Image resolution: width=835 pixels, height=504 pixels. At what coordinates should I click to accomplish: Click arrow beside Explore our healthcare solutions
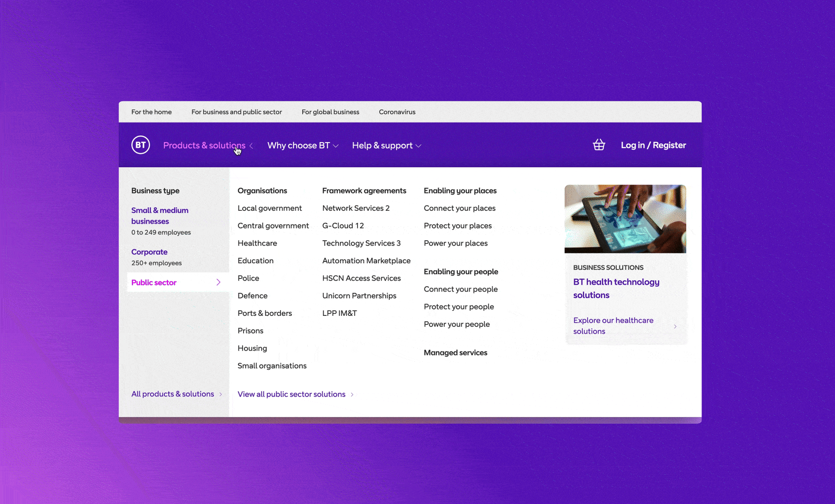point(675,326)
